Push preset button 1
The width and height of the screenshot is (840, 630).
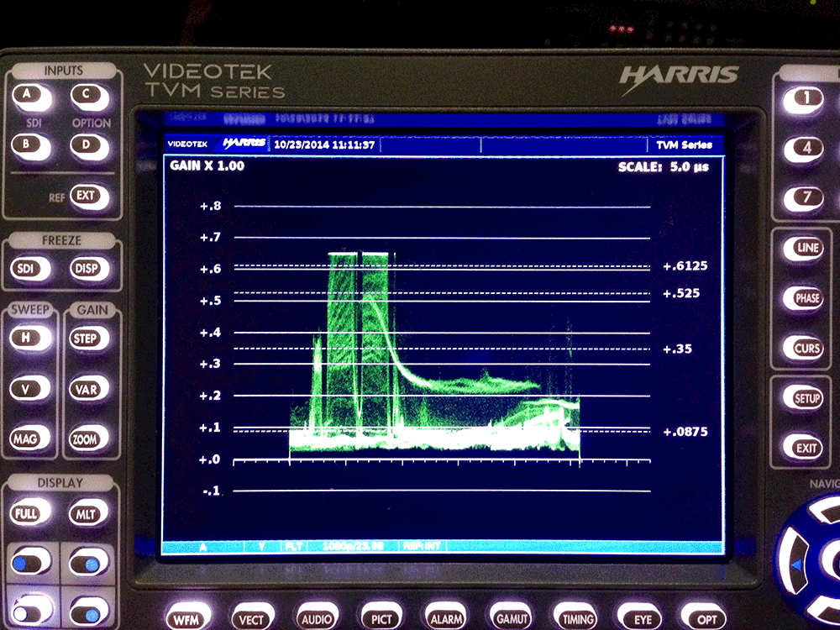[x=804, y=100]
